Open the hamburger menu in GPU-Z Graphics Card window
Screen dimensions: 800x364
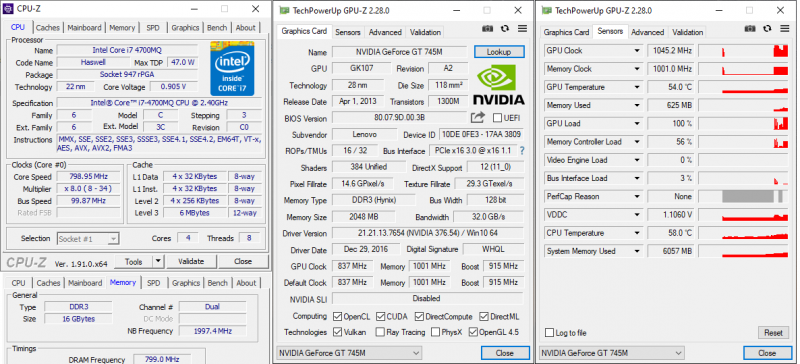pyautogui.click(x=522, y=29)
